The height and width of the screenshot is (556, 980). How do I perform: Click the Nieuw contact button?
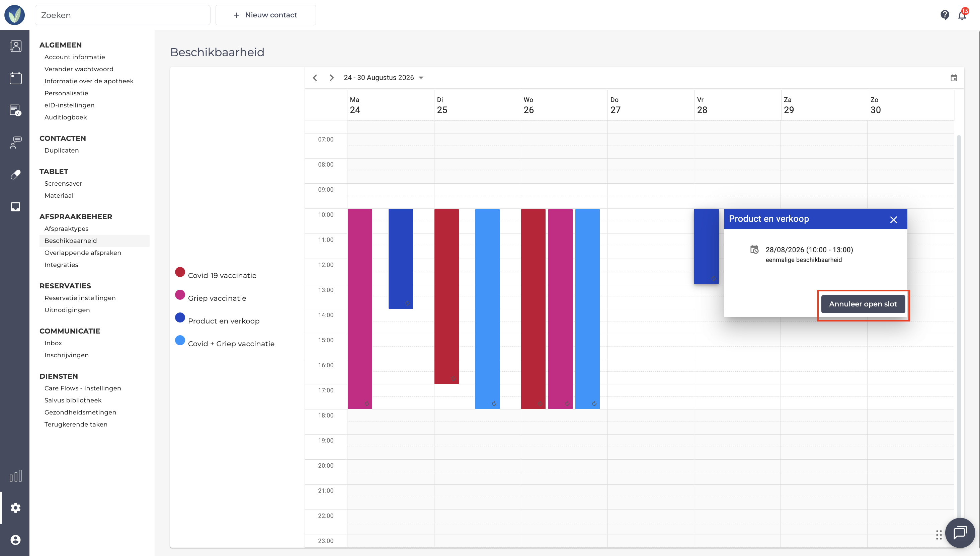tap(265, 15)
